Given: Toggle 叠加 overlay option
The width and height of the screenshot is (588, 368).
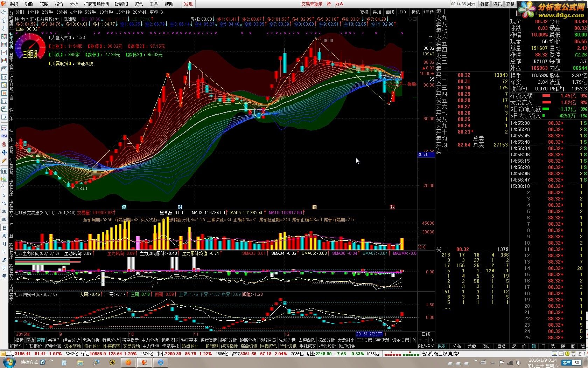Looking at the screenshot, I should point(377,12).
